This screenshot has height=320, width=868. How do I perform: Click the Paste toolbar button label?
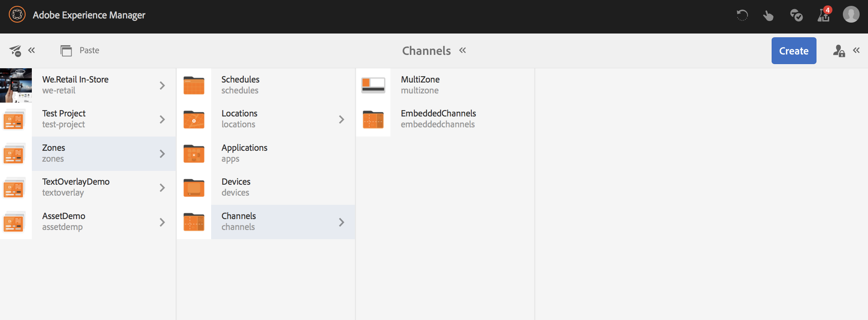[89, 50]
